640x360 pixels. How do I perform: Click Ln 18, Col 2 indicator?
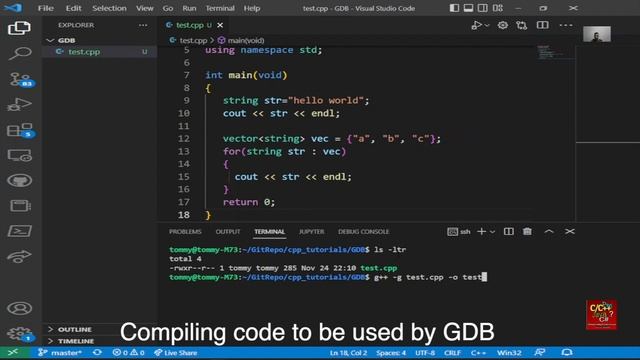pos(348,353)
